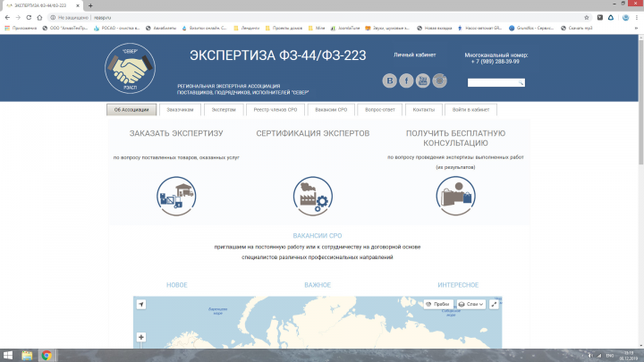Show site security info 'Не защищено'
644x362 pixels.
[x=70, y=17]
